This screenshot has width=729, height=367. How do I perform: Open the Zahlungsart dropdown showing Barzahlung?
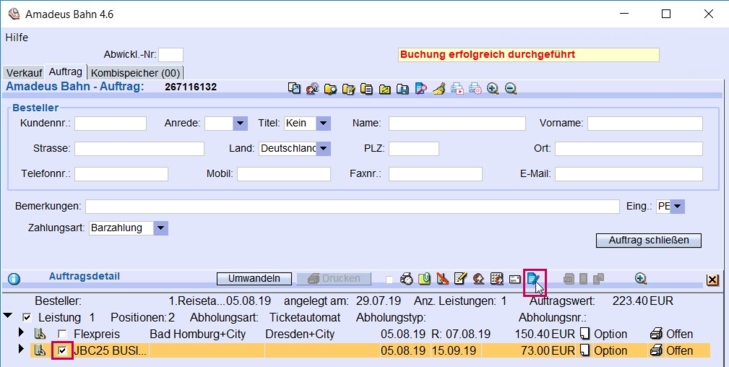pos(161,228)
